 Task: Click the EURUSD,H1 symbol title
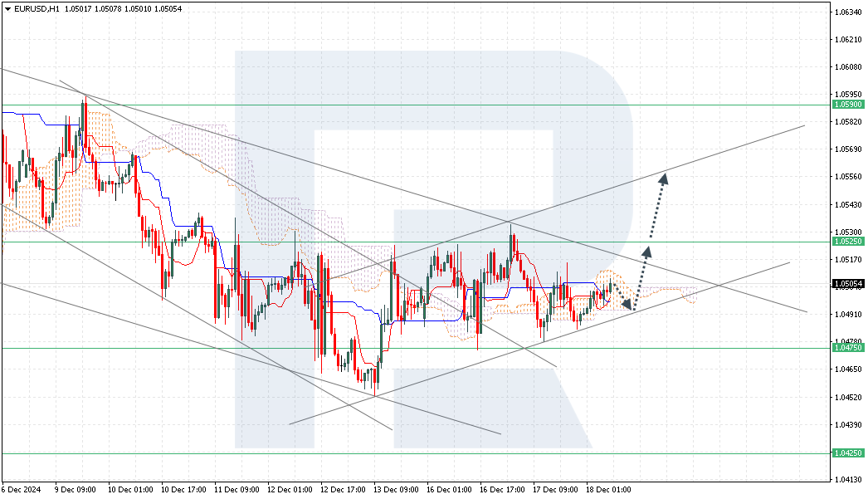[37, 9]
